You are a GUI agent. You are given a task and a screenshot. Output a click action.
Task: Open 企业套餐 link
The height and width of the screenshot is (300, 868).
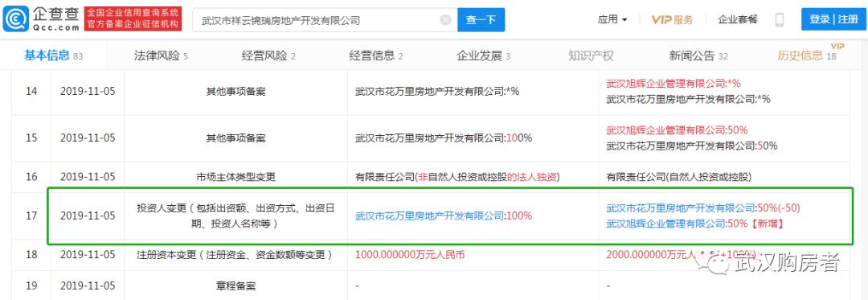737,20
